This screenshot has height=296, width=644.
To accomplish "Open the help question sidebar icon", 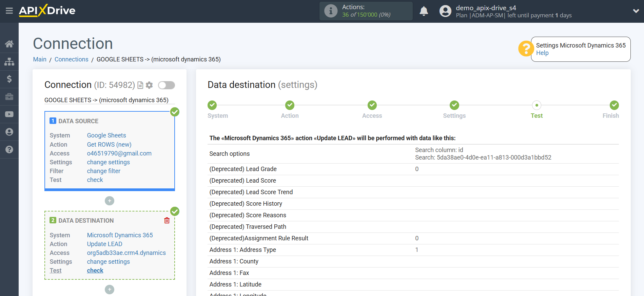I will [9, 150].
